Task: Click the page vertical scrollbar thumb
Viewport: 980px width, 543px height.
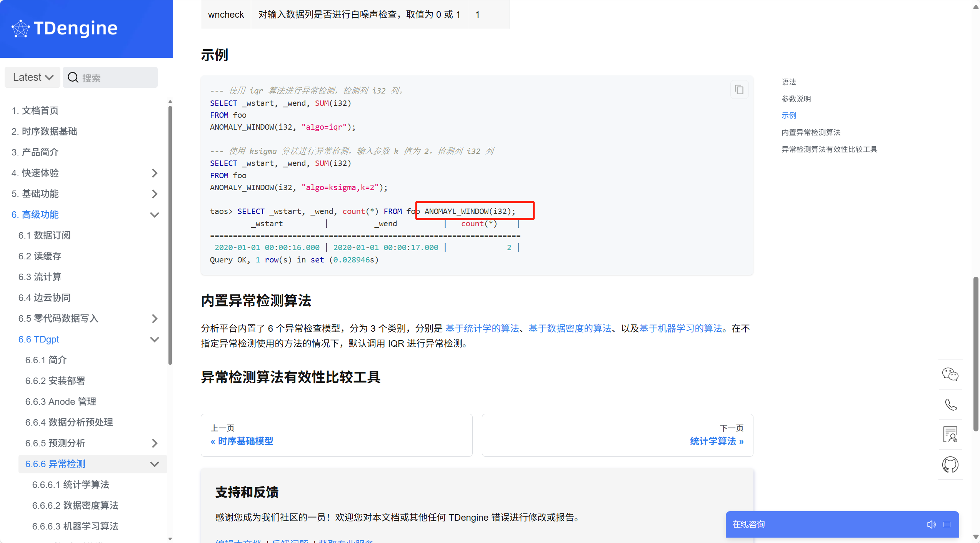Action: 975,354
